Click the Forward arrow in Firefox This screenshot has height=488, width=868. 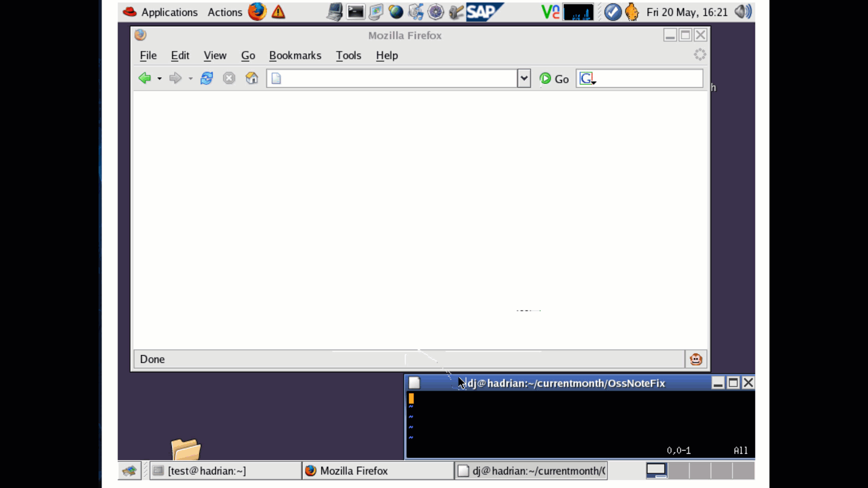point(175,78)
